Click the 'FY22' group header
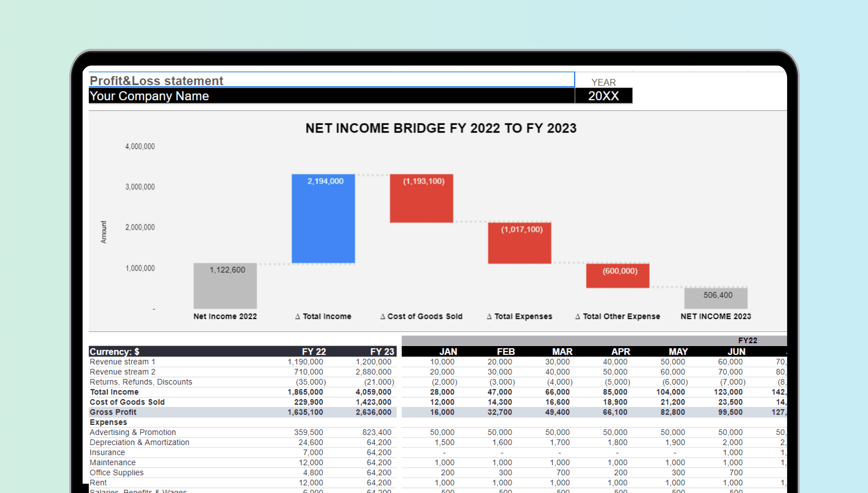Viewport: 868px width, 493px height. click(748, 340)
